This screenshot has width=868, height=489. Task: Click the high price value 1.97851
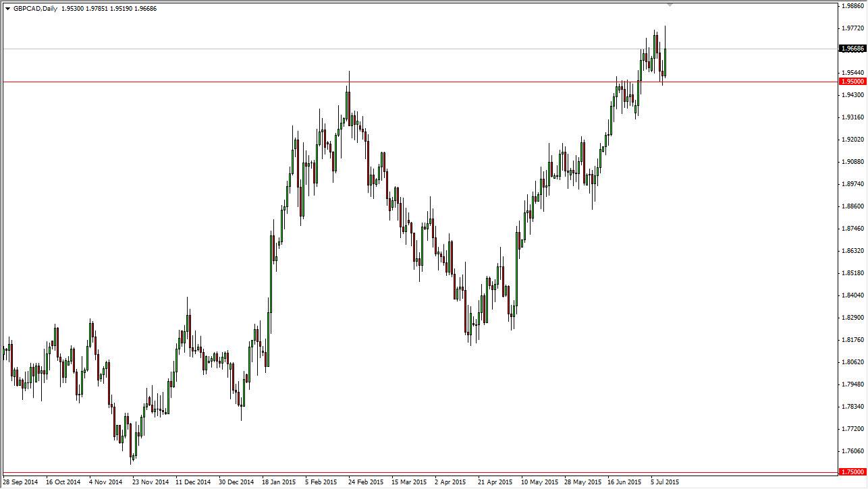tap(97, 9)
